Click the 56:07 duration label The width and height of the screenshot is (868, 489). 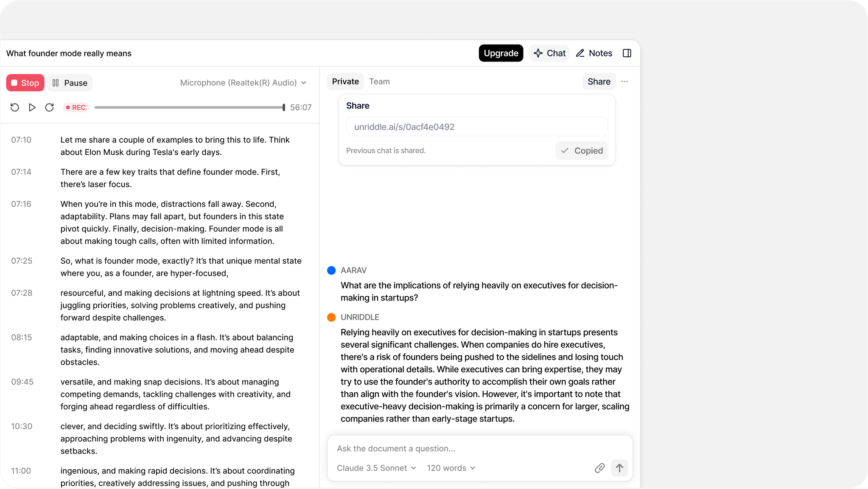[x=301, y=107]
